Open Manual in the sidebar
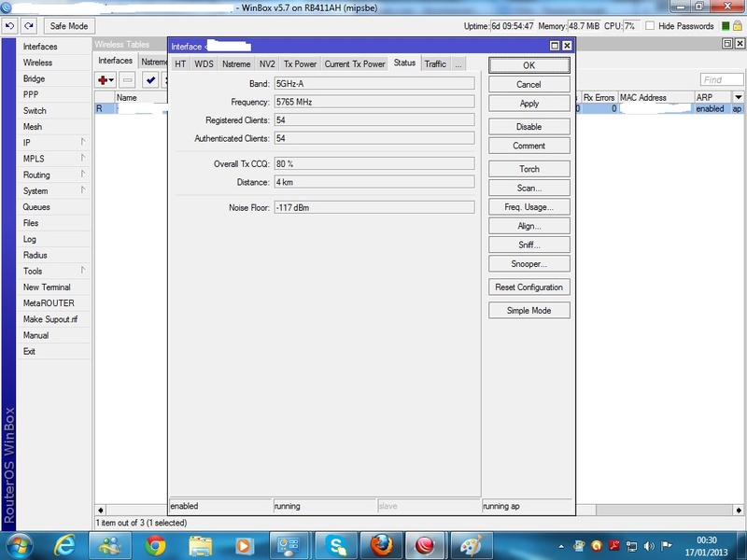 pyautogui.click(x=35, y=335)
